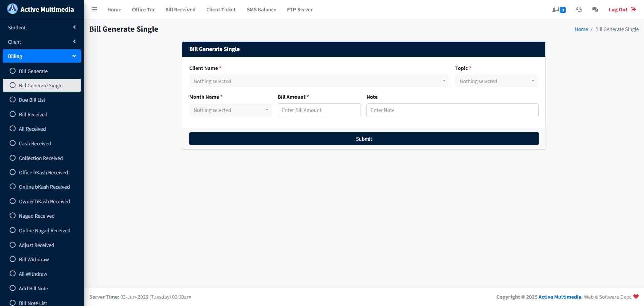Screen dimensions: 644x306
Task: Click the Home breadcrumb link
Action: tap(581, 29)
